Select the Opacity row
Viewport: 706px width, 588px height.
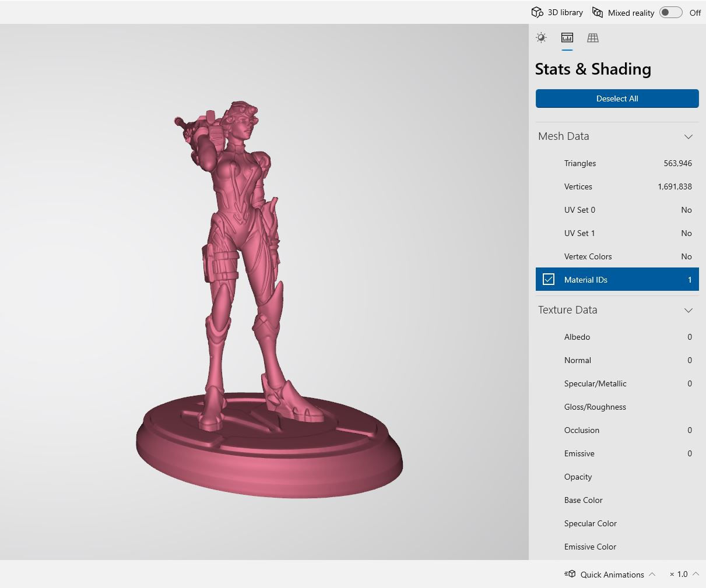617,477
